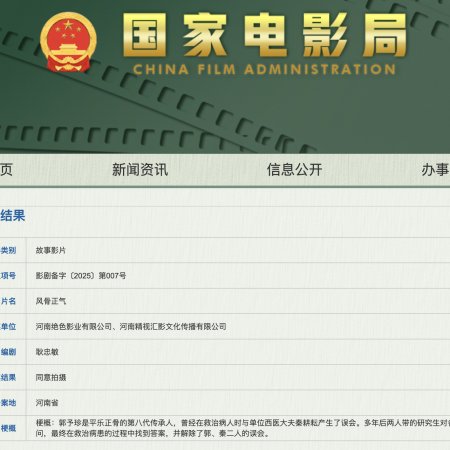Click the China Film Administration subtitle
450x450 pixels.
tap(264, 69)
